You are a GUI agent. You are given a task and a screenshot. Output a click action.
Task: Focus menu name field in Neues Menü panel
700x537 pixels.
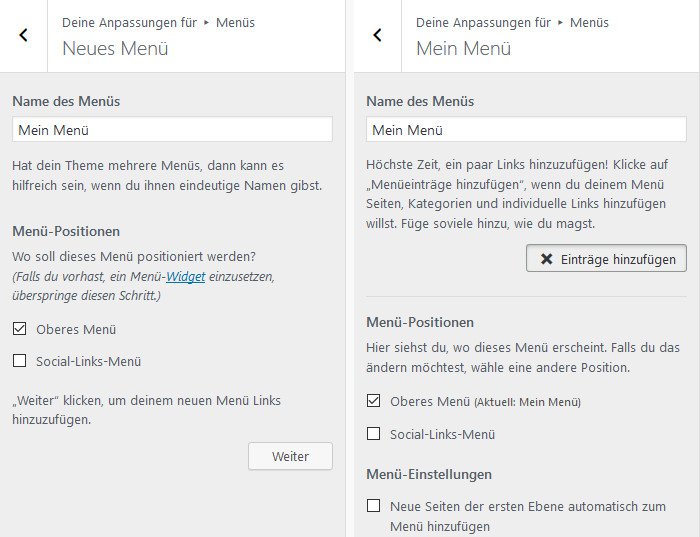(172, 129)
